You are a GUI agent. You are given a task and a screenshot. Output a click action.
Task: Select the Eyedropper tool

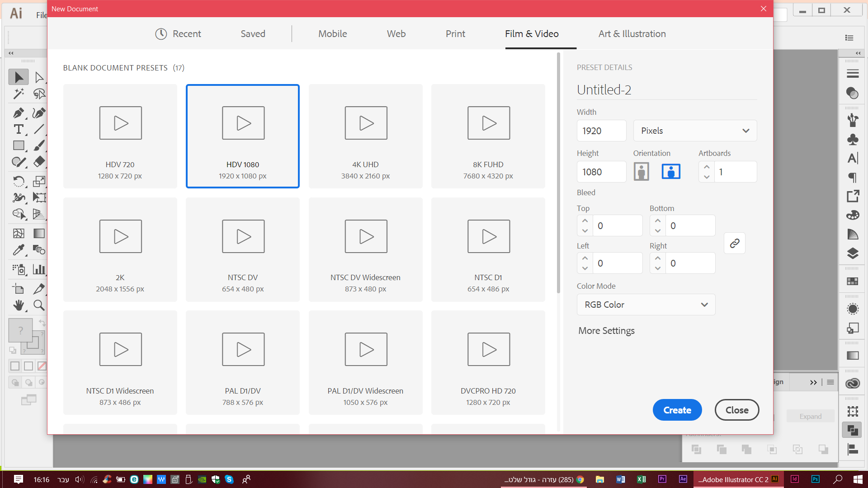click(x=19, y=250)
